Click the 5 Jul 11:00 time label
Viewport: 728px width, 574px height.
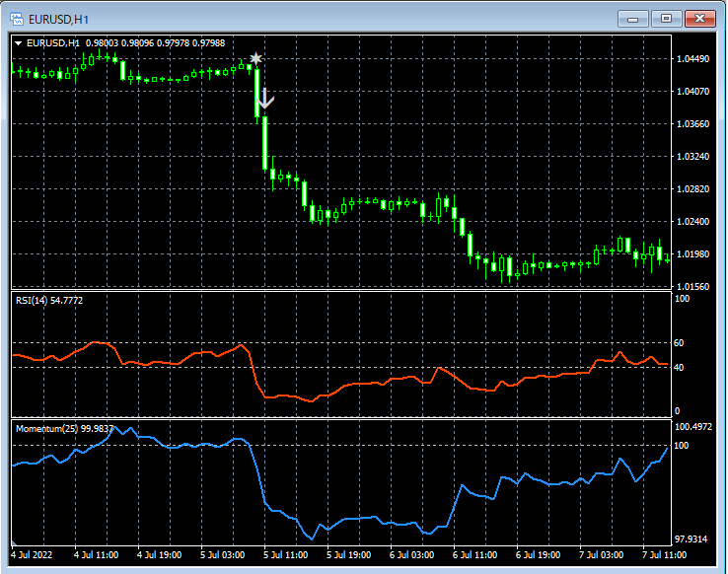285,555
